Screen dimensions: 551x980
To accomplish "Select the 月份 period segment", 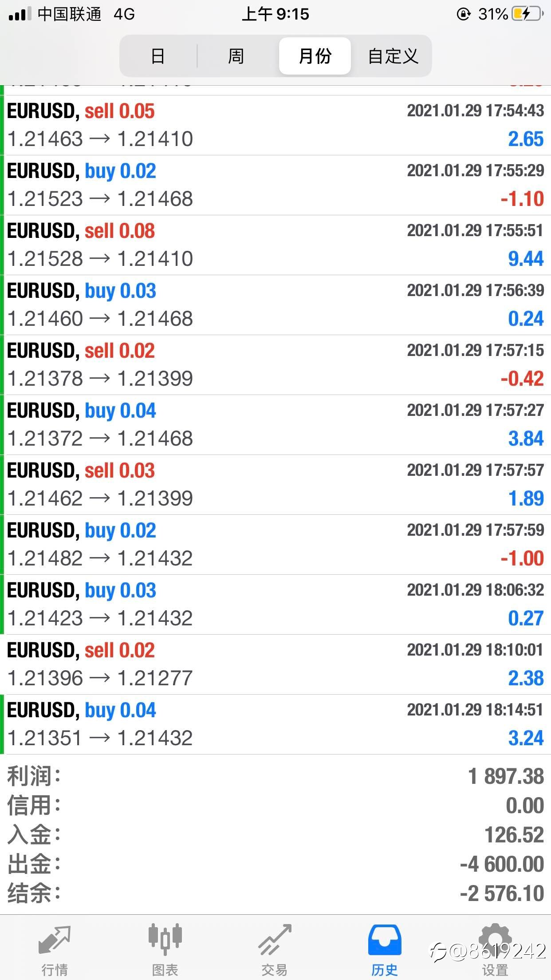I will 315,56.
